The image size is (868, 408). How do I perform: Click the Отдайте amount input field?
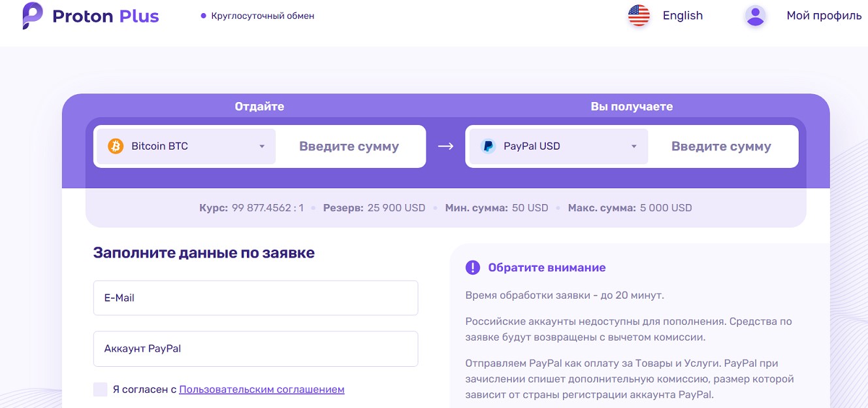(x=349, y=146)
